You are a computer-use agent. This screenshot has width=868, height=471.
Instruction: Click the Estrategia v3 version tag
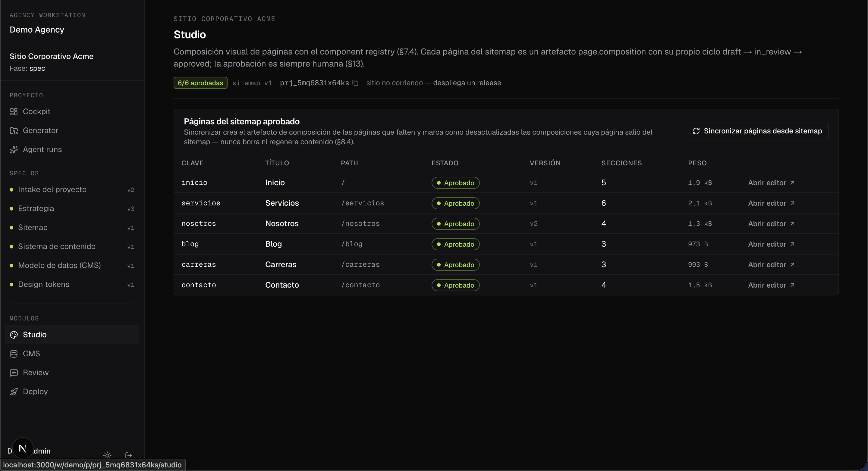(131, 209)
